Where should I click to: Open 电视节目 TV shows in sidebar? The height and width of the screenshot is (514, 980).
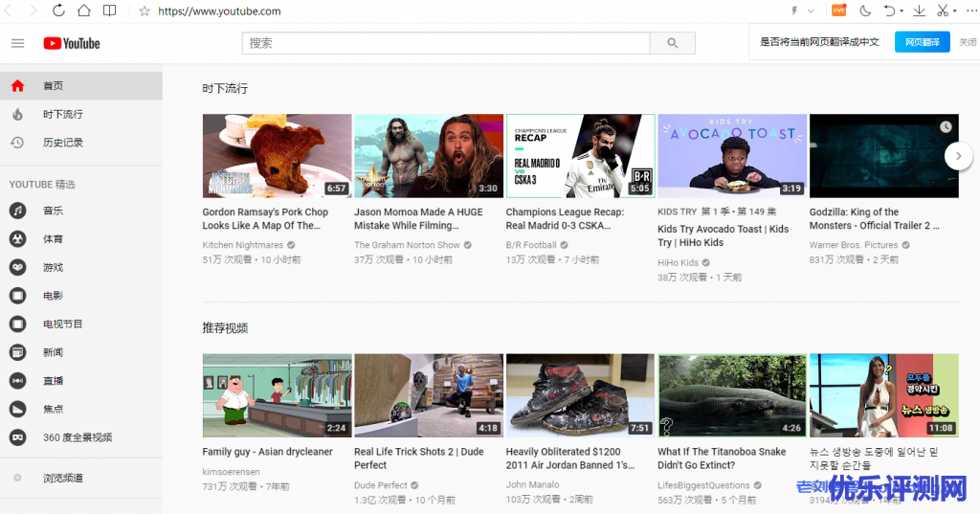81,324
